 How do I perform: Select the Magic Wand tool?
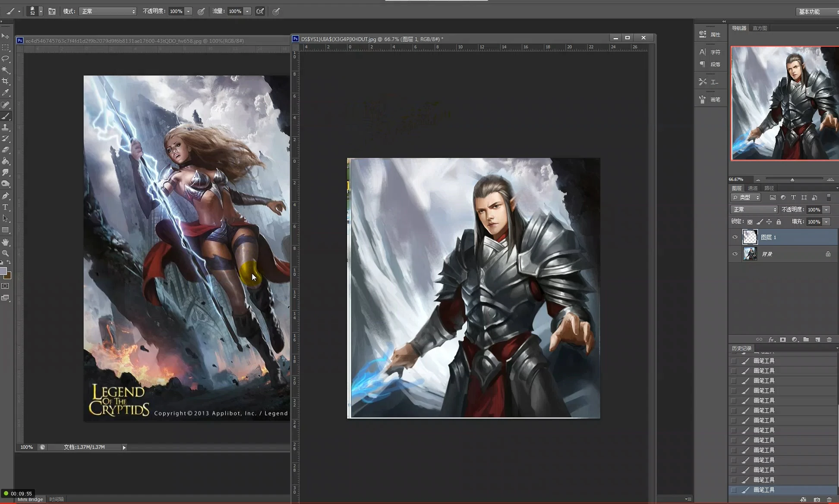point(6,70)
